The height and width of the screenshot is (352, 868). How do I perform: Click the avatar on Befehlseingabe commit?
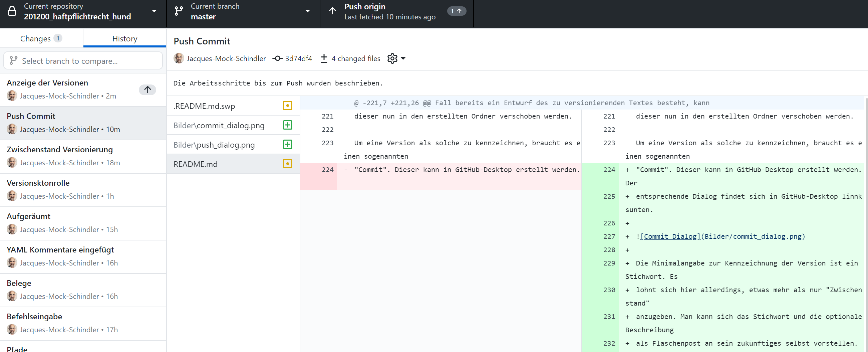click(x=12, y=329)
